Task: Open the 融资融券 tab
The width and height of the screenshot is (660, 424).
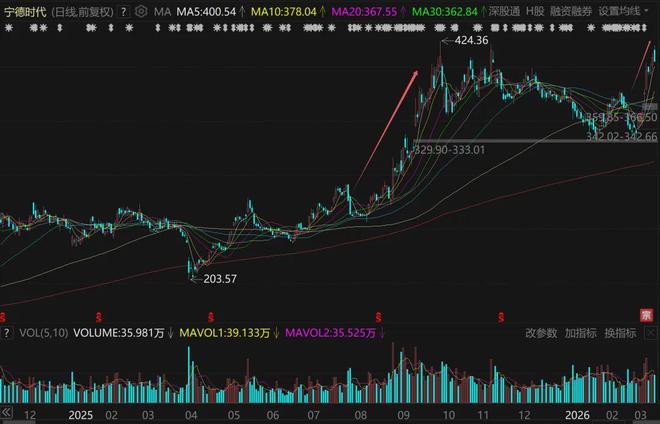Action: point(571,11)
